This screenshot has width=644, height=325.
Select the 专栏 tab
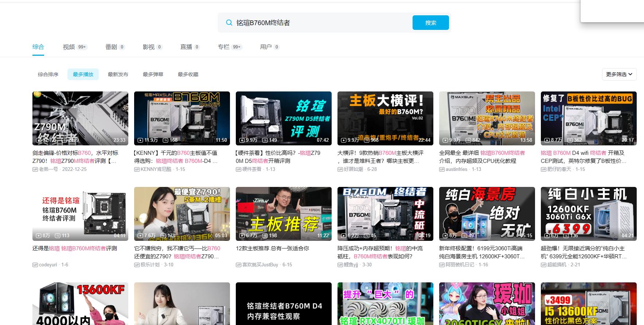point(230,47)
